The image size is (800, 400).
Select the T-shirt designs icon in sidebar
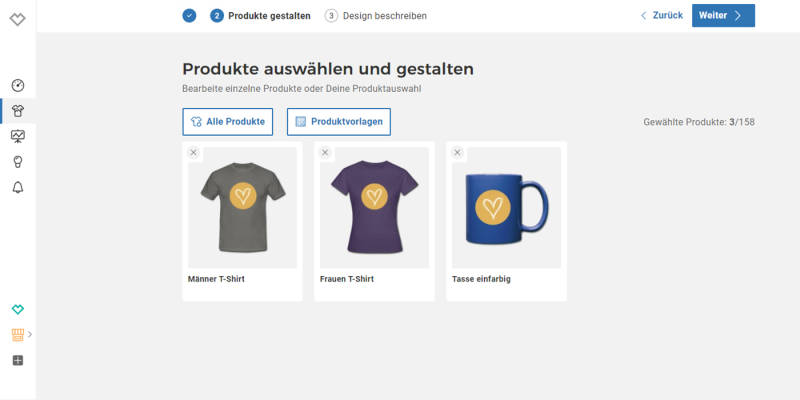coord(18,111)
